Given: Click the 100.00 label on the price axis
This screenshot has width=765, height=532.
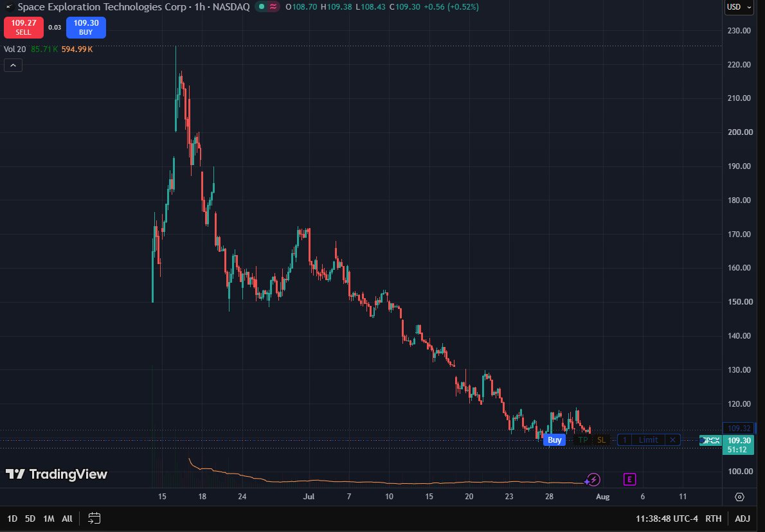Looking at the screenshot, I should tap(741, 471).
